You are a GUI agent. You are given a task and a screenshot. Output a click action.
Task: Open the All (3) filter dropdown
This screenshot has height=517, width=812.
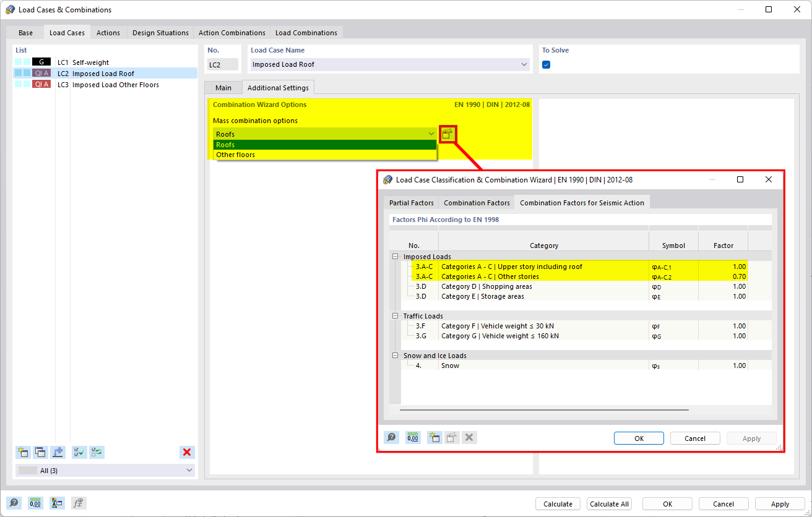point(104,470)
